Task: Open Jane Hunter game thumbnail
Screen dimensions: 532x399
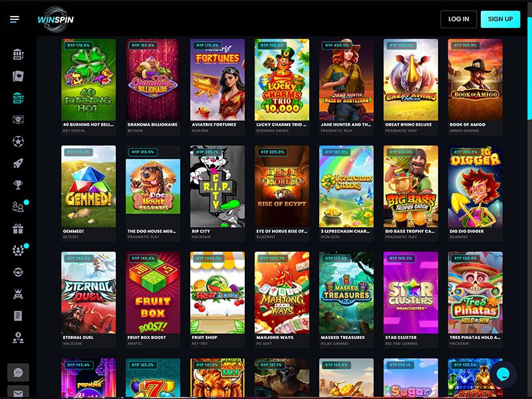Action: [x=346, y=80]
